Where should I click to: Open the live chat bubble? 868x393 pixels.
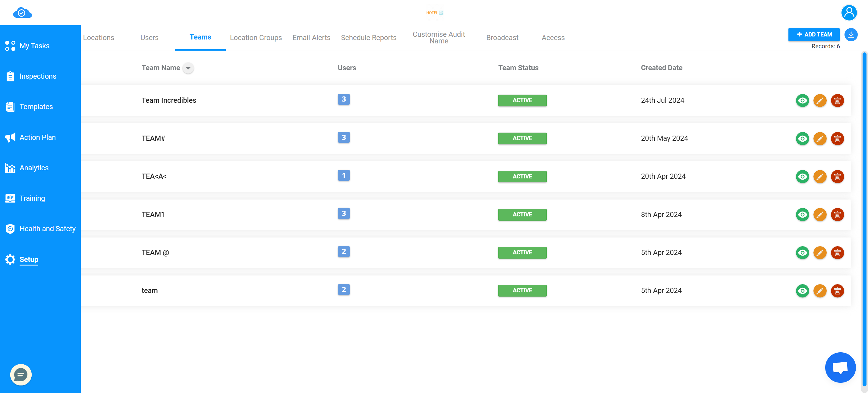tap(840, 367)
